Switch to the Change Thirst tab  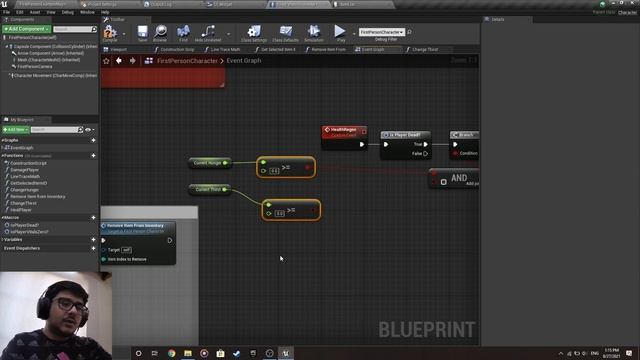pyautogui.click(x=425, y=49)
